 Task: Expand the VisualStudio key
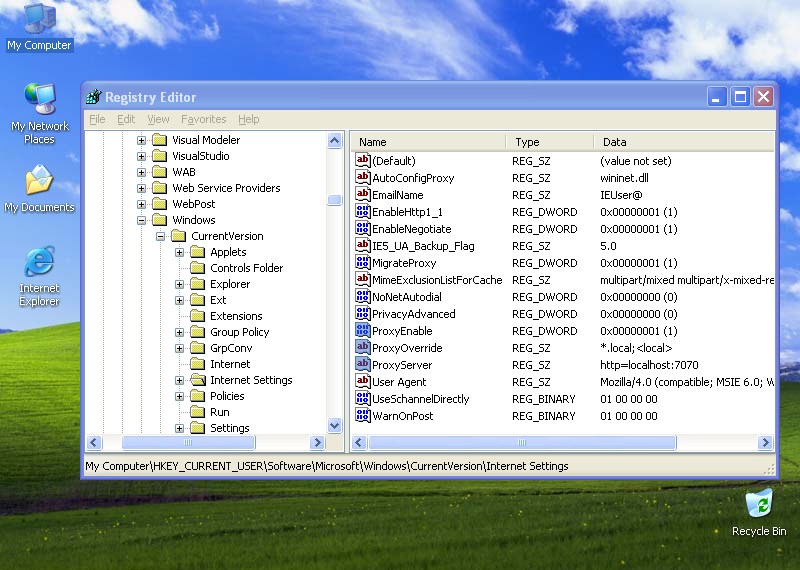141,156
